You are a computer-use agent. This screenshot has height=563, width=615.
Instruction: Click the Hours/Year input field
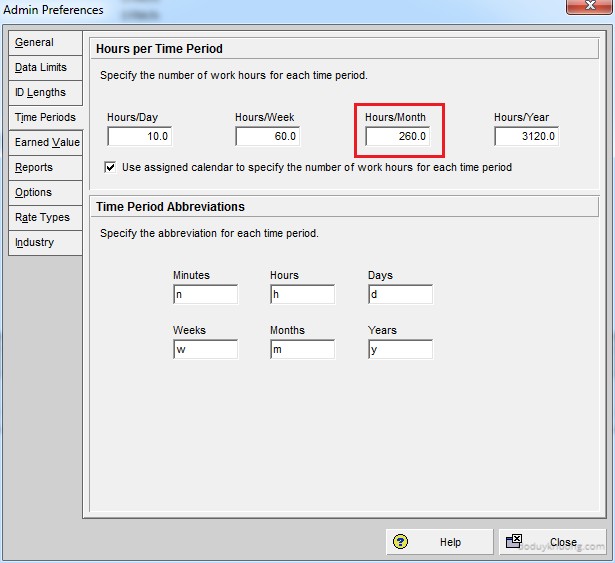[526, 136]
